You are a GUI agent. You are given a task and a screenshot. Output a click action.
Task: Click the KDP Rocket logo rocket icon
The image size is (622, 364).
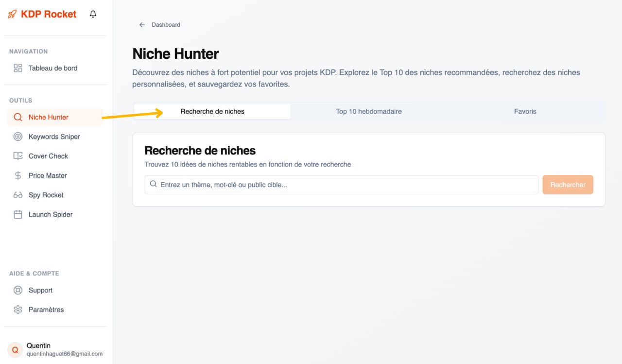(x=12, y=14)
